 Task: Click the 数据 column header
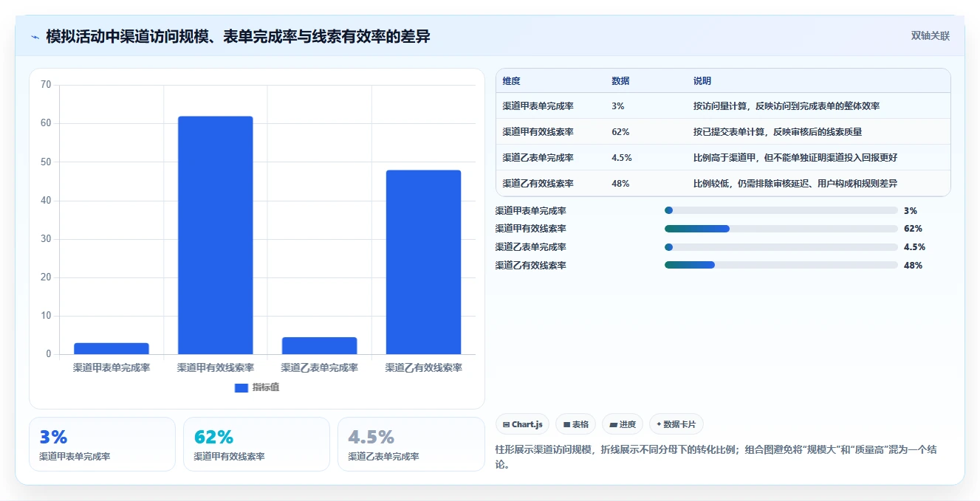point(620,81)
